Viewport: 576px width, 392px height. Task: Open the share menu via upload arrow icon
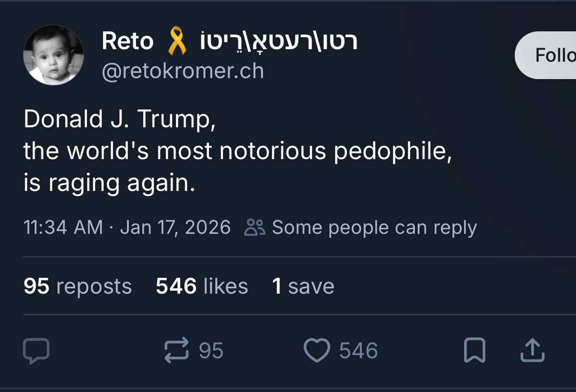click(533, 351)
